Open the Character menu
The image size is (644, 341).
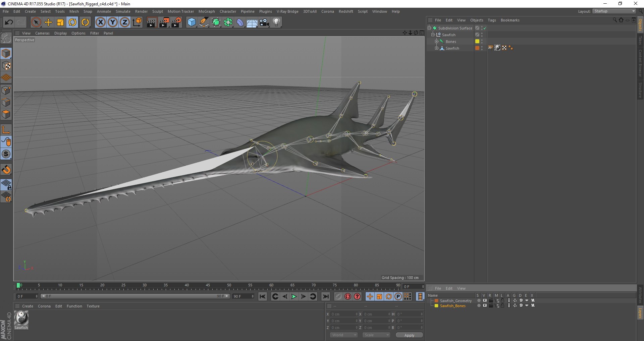coord(228,11)
